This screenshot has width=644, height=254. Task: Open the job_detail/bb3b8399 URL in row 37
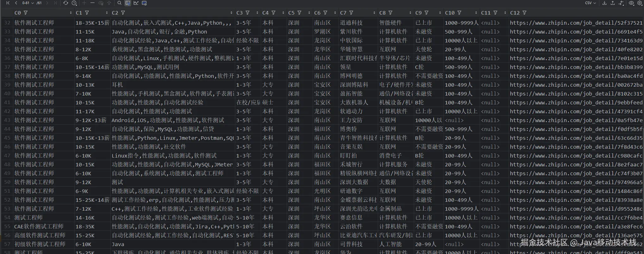(x=576, y=67)
